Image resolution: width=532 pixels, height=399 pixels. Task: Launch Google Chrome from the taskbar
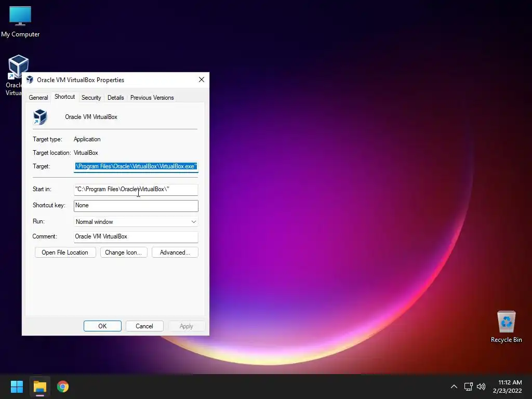63,387
